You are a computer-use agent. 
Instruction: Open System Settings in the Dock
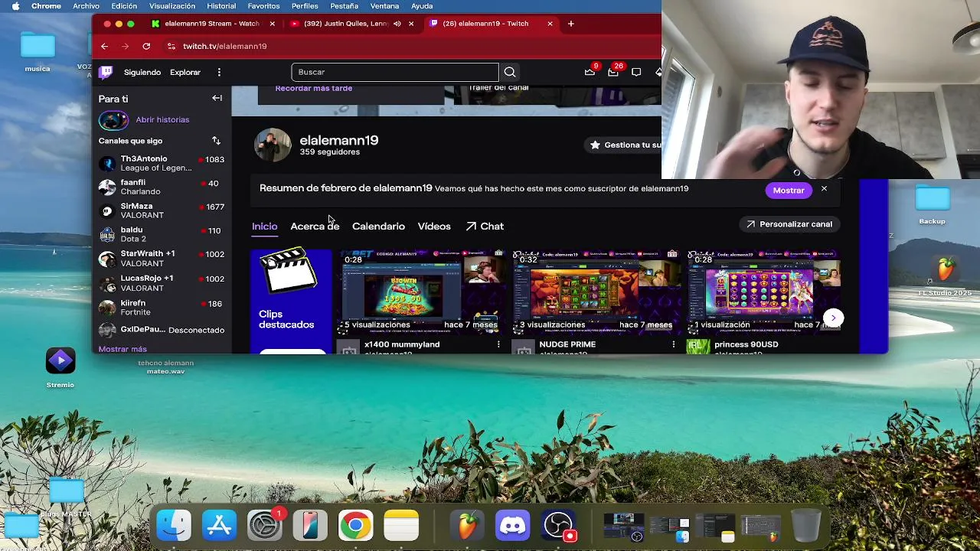265,526
